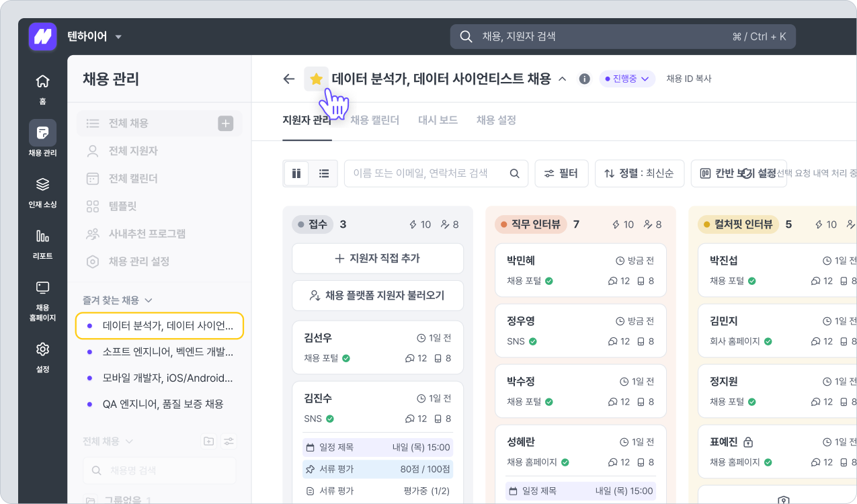
Task: Click the back arrow beside job title
Action: (x=289, y=79)
